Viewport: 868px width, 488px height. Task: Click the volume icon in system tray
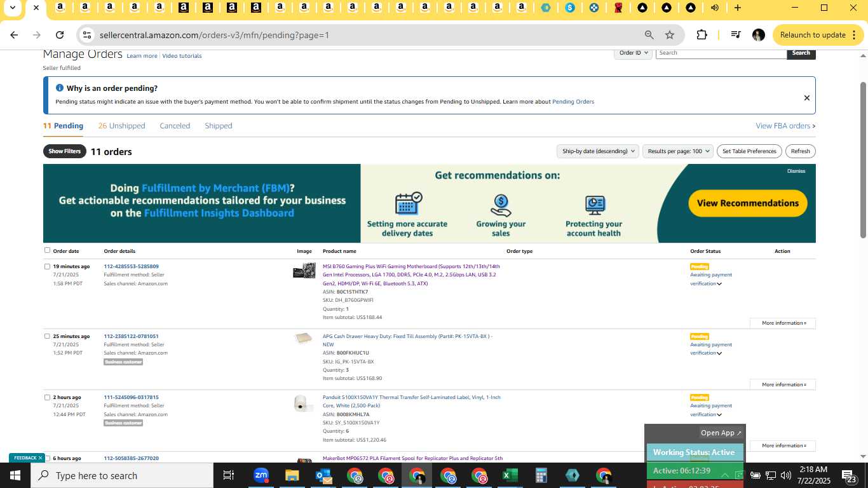(786, 475)
